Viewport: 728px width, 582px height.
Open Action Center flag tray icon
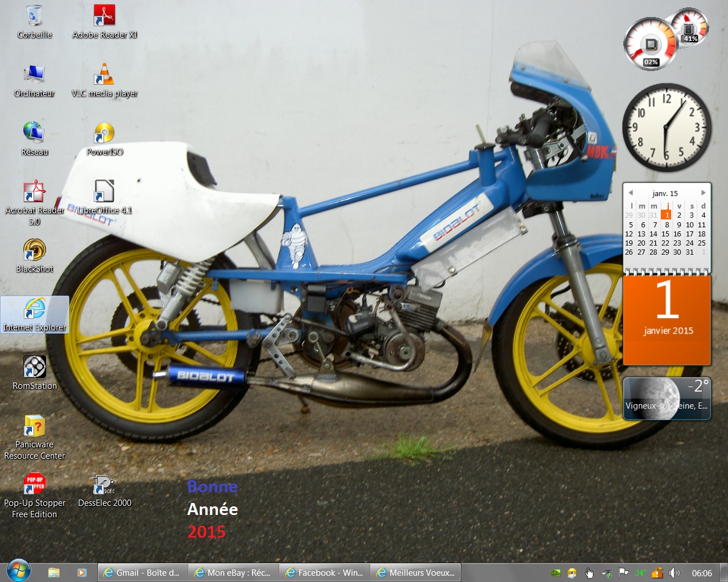coord(623,573)
